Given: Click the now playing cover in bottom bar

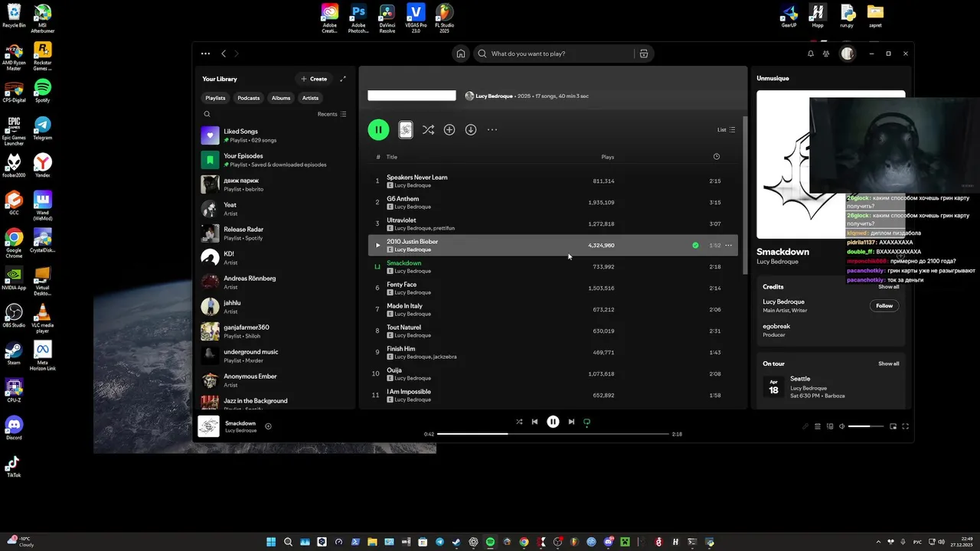Looking at the screenshot, I should [x=208, y=426].
